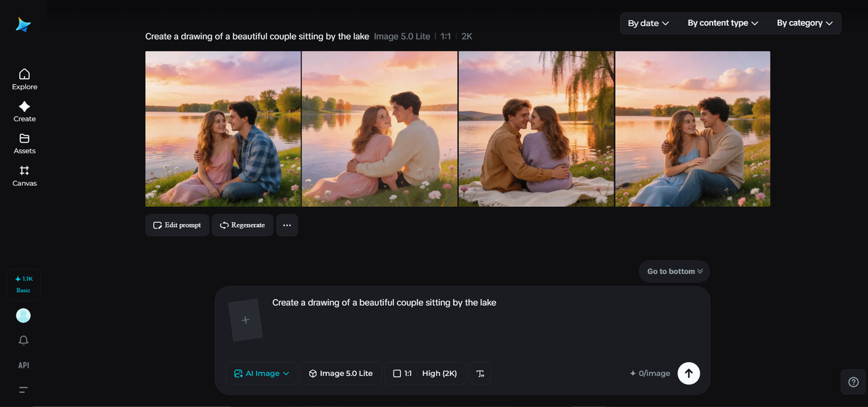
Task: Expand the By date filter dropdown
Action: [x=648, y=23]
